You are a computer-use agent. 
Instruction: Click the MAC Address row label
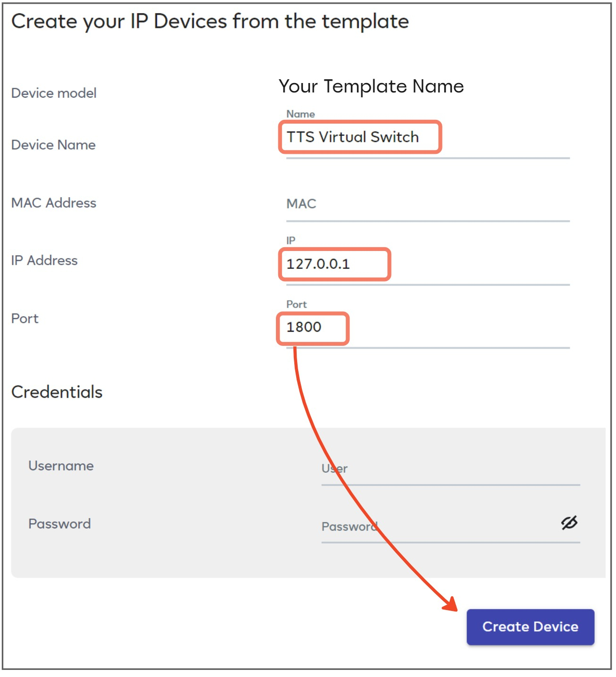(54, 203)
